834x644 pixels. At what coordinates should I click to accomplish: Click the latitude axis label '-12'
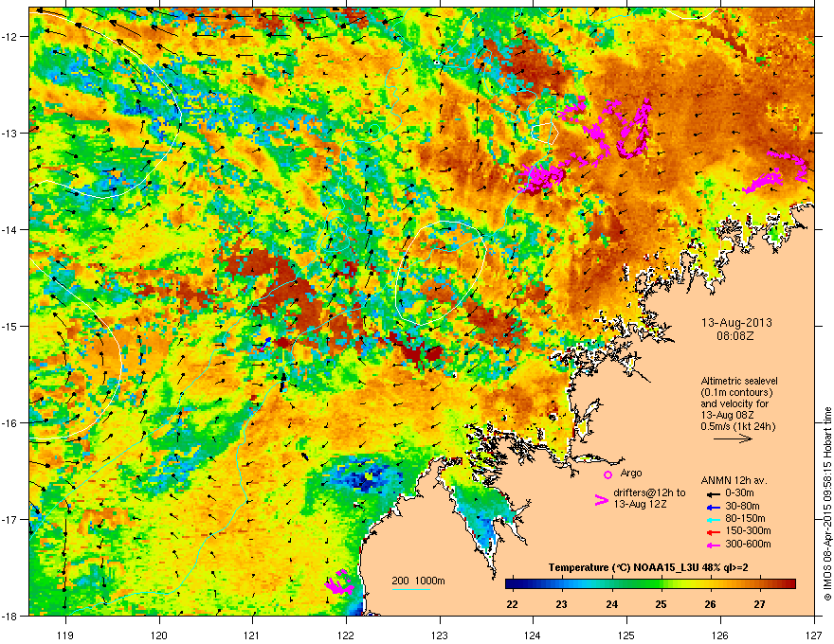(10, 37)
